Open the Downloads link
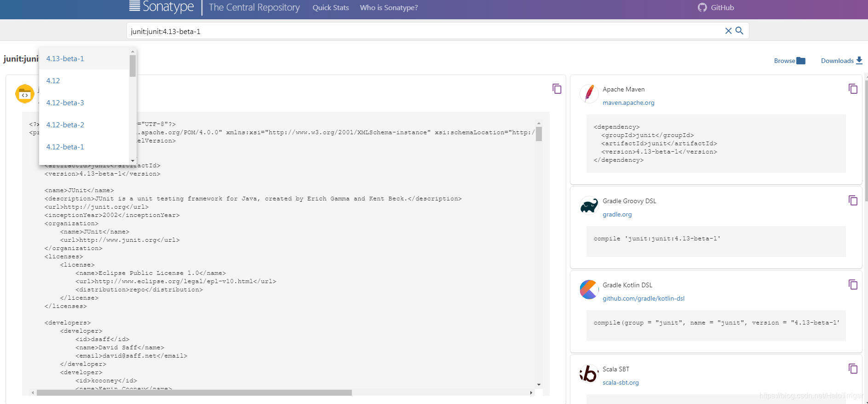 point(837,61)
